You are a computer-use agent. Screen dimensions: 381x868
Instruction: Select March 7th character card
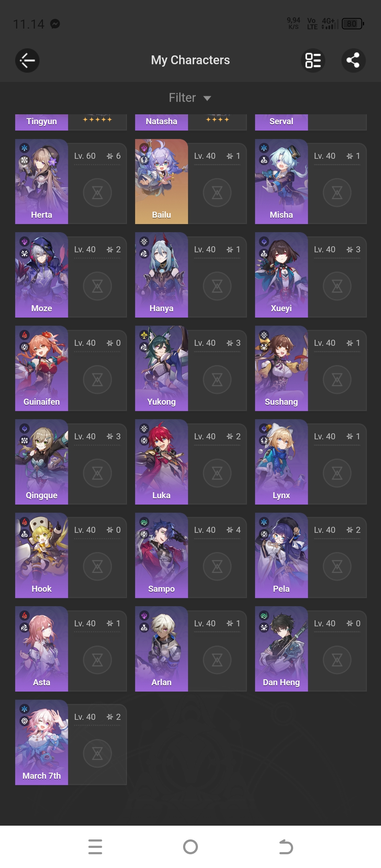click(71, 742)
